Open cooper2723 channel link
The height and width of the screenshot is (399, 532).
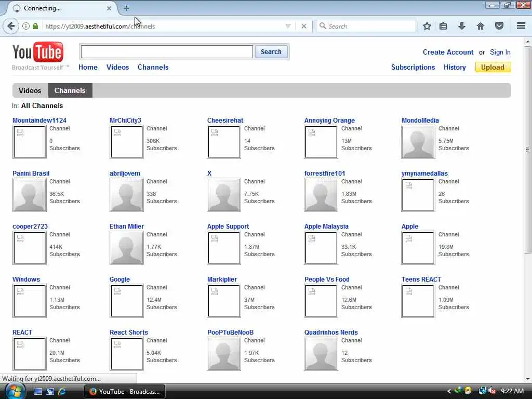pos(30,226)
